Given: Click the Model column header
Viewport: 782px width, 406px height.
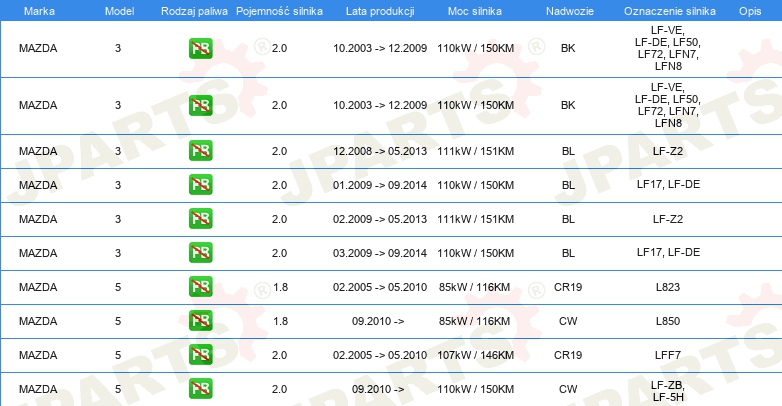Looking at the screenshot, I should coord(119,11).
